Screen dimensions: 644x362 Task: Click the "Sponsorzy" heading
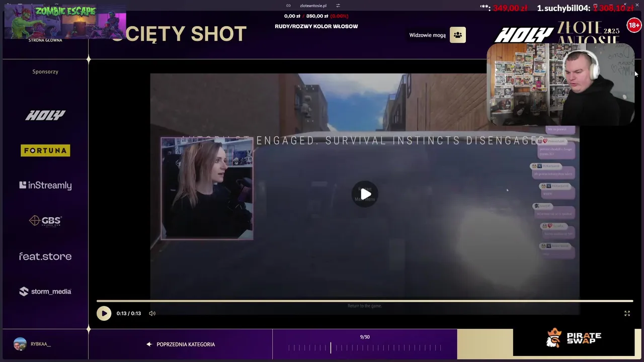45,71
